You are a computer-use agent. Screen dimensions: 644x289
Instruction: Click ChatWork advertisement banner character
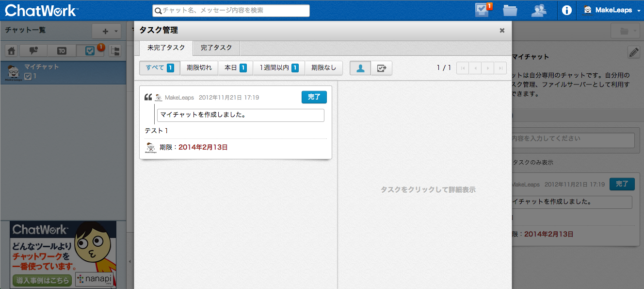coord(94,245)
